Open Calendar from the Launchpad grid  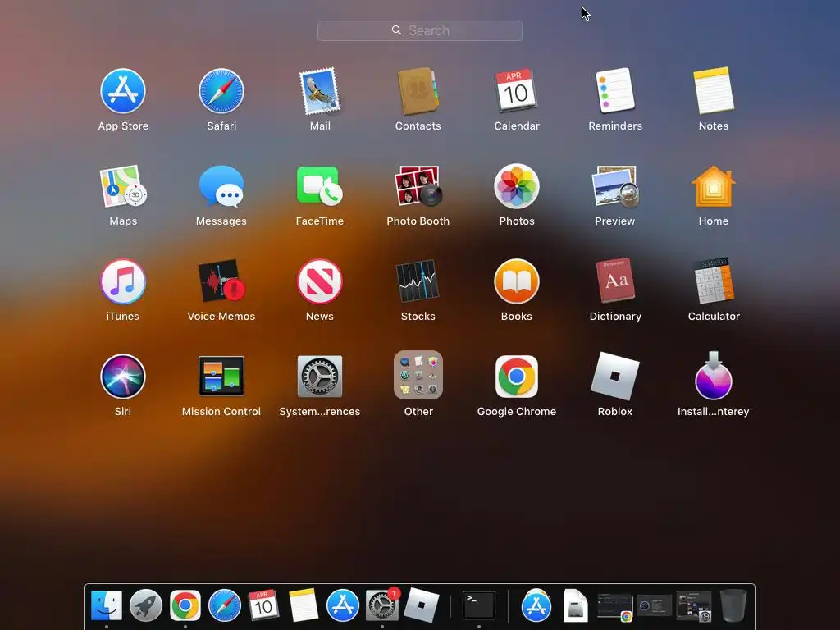click(517, 91)
